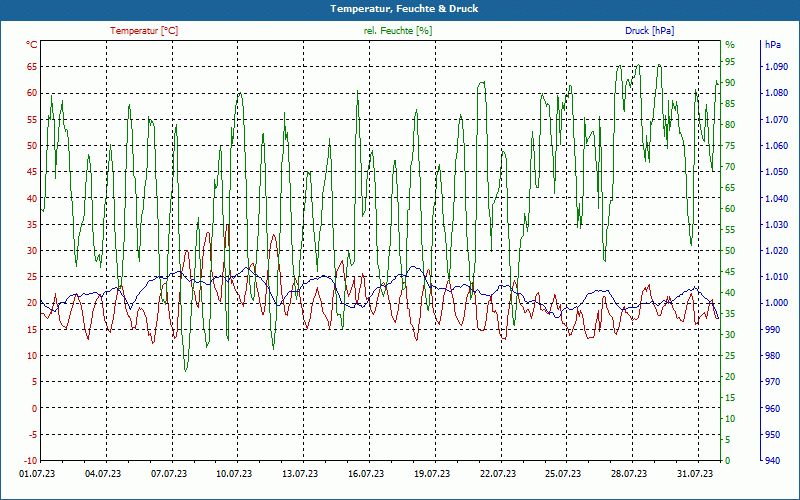Click green humidity axis value "30"

(731, 335)
